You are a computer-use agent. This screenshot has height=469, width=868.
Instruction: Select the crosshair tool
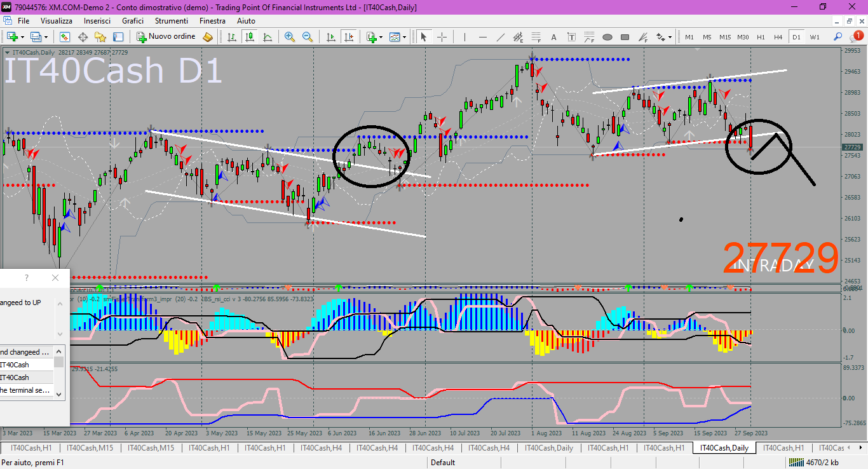[x=442, y=37]
